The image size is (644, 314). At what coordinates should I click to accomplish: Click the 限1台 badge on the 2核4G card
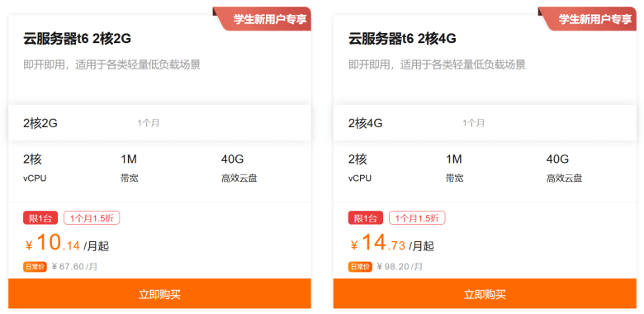tap(366, 218)
